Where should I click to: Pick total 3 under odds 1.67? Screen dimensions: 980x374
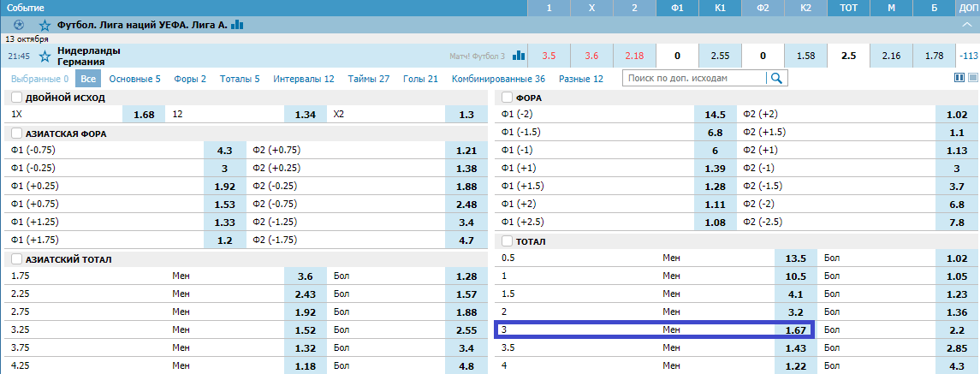pos(796,329)
